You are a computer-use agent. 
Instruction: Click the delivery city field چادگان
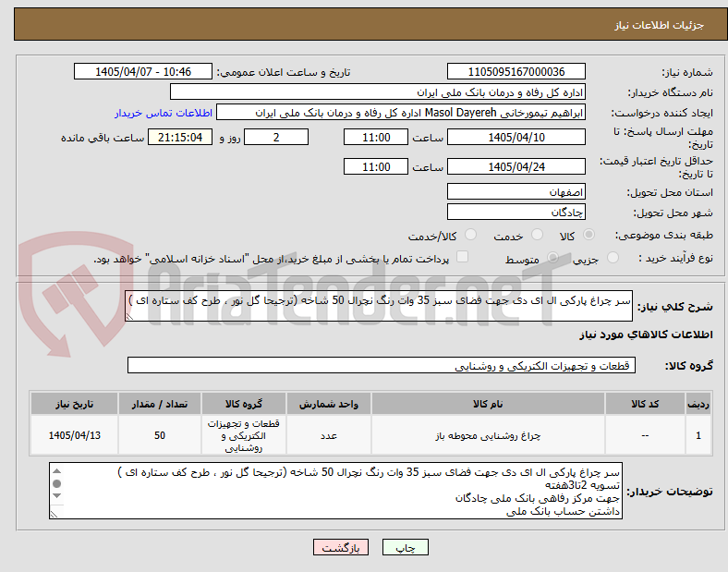point(516,212)
